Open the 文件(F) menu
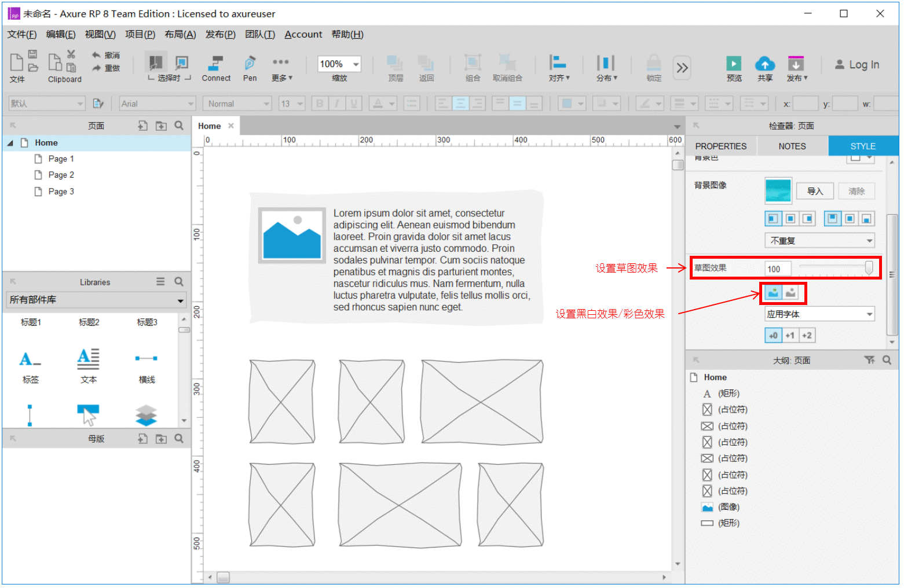 coord(22,34)
